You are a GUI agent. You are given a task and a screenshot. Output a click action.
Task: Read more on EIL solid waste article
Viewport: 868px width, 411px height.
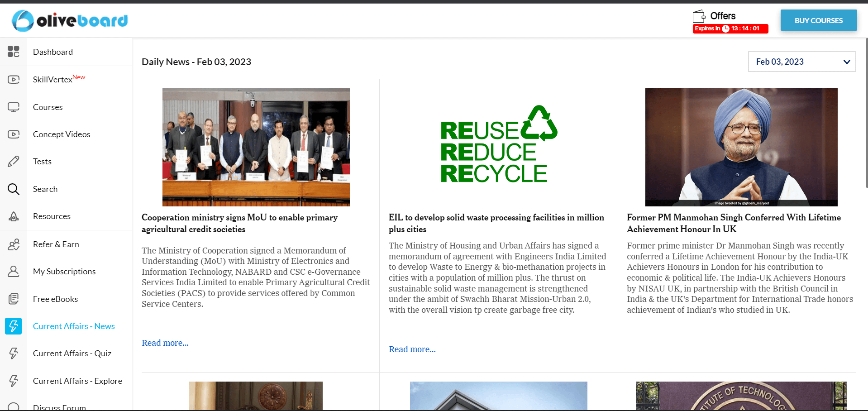(412, 349)
